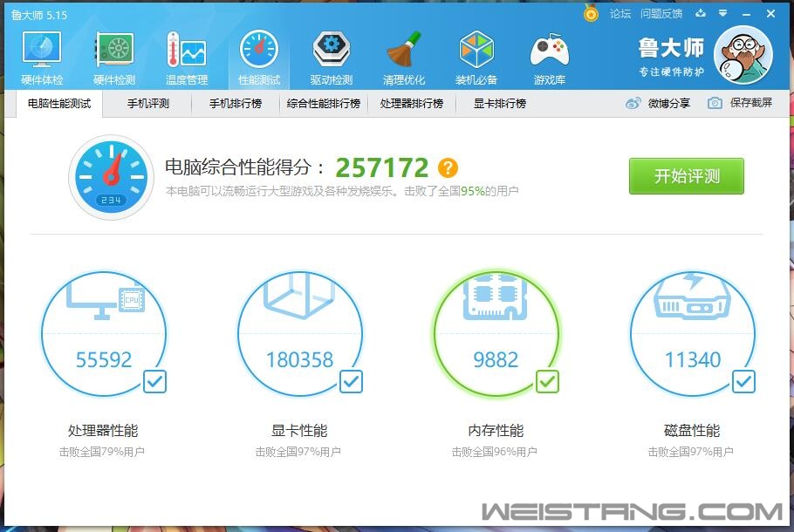This screenshot has height=532, width=794.
Task: Click the 鲁大师 mascot avatar
Action: [x=743, y=55]
